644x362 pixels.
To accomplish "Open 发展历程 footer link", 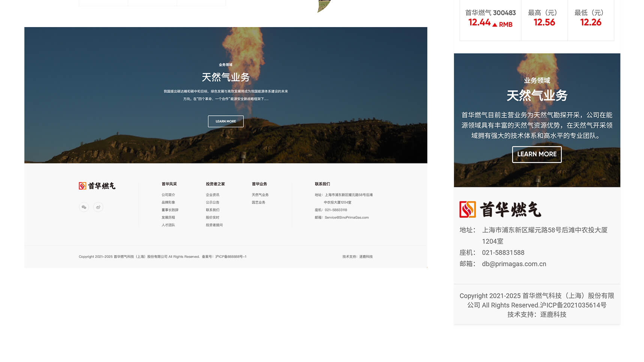I will click(x=168, y=217).
